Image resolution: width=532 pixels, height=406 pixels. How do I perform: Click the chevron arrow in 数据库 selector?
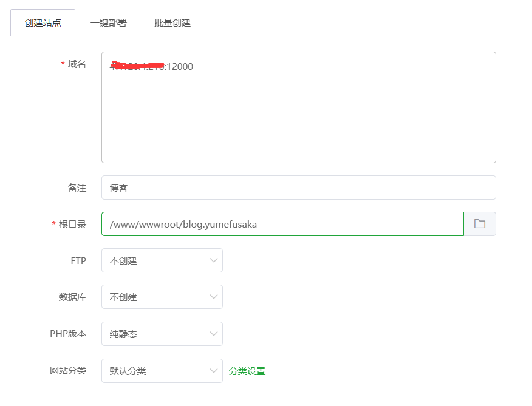coord(213,297)
